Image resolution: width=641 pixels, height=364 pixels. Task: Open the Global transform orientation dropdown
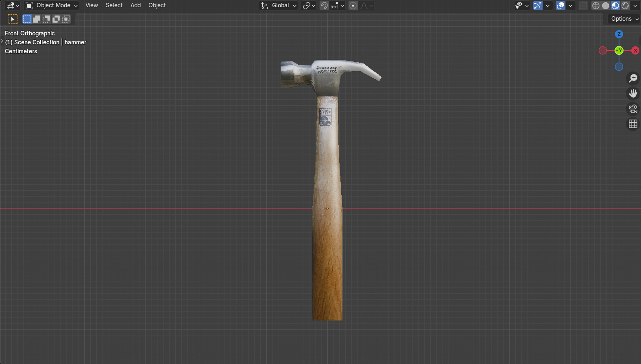(279, 5)
